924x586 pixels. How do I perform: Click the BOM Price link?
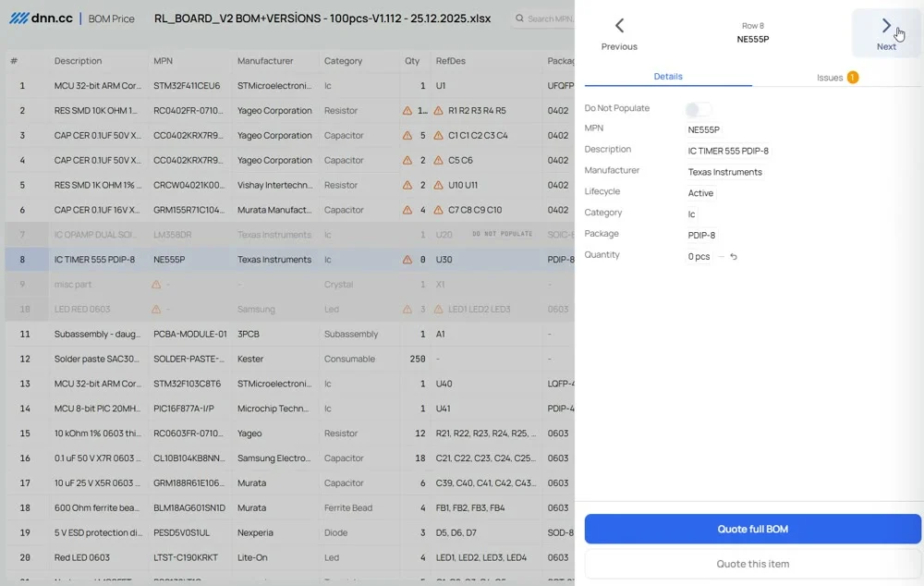tap(112, 18)
